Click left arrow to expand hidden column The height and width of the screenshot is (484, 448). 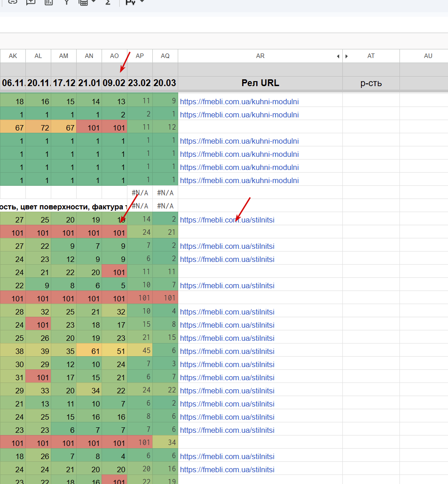(338, 56)
